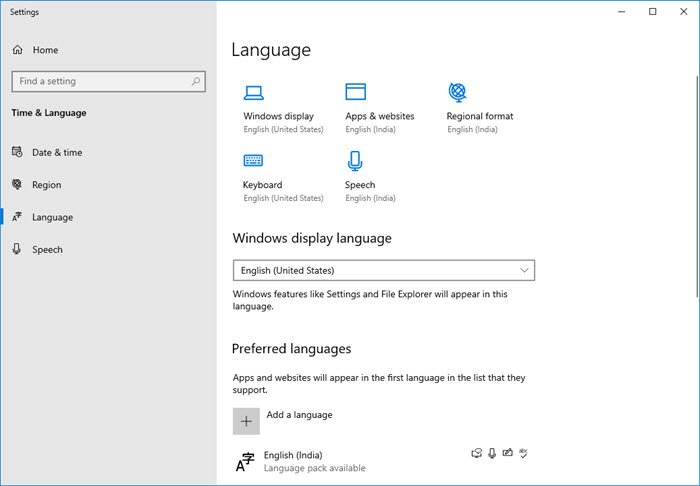Go to Home in the sidebar
This screenshot has width=700, height=486.
coord(45,50)
